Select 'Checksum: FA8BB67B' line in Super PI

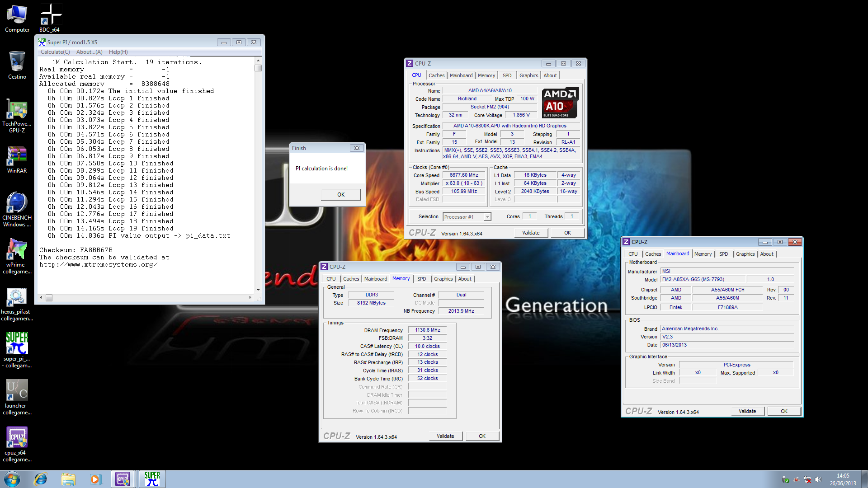pyautogui.click(x=76, y=250)
